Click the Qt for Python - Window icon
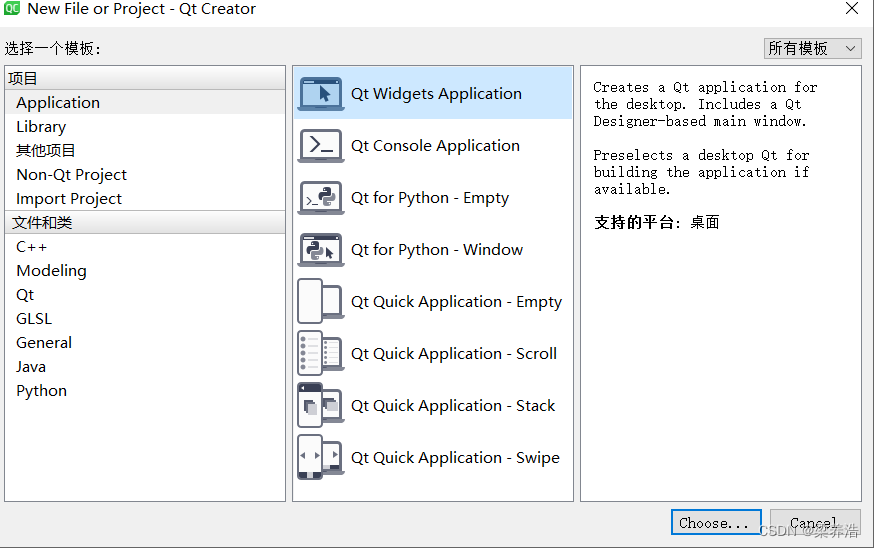The height and width of the screenshot is (548, 874). coord(321,250)
